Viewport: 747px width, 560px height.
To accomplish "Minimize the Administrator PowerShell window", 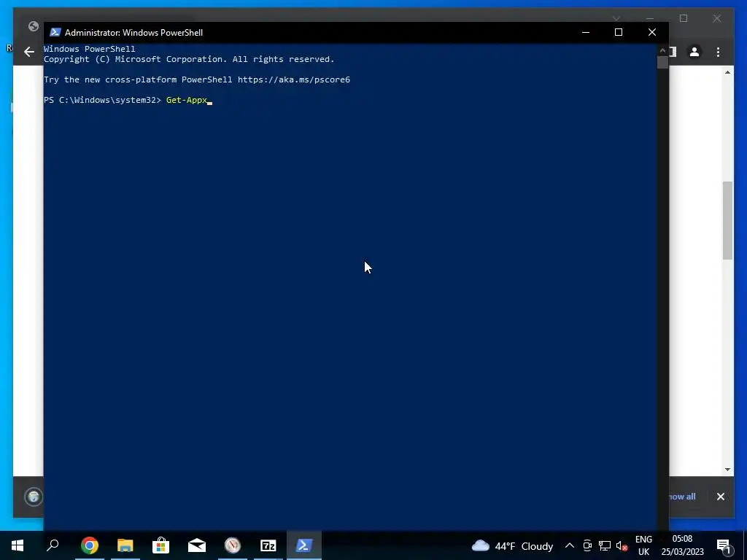I will point(586,32).
